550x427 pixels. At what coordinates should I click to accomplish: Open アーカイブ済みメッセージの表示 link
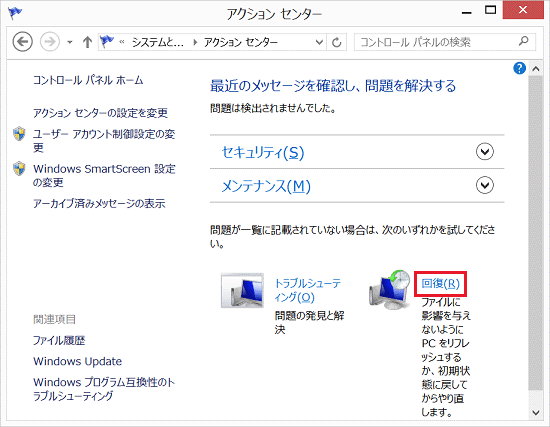point(99,203)
